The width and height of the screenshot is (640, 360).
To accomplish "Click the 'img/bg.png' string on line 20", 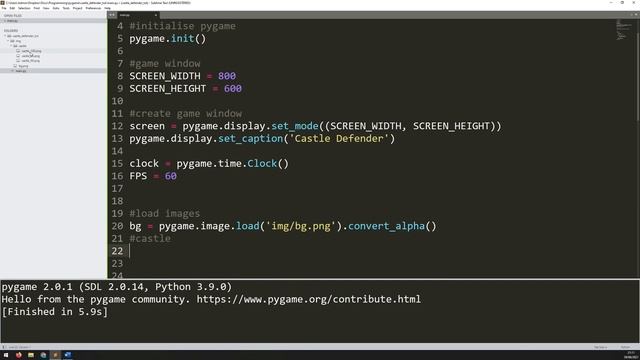I will point(301,226).
